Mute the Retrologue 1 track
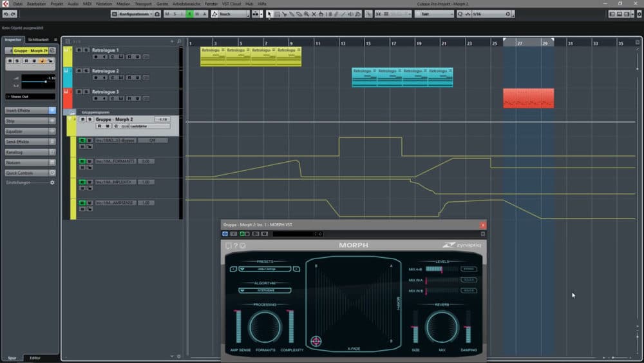644x363 pixels. 79,50
